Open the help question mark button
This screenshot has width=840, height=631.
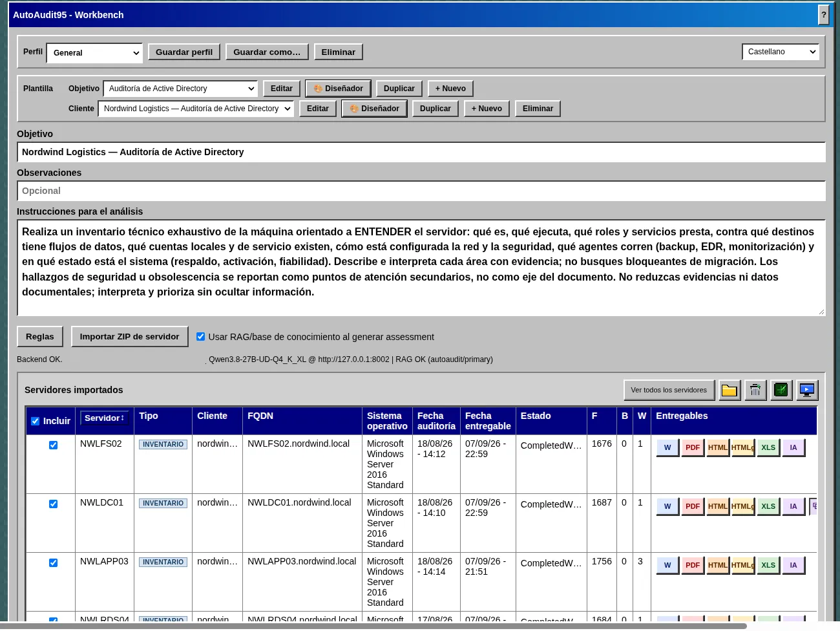pos(824,15)
